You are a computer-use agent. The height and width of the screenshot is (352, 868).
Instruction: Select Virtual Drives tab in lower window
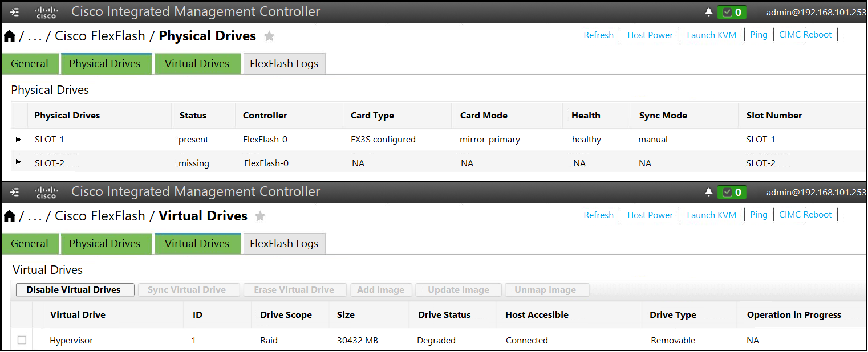pos(197,244)
